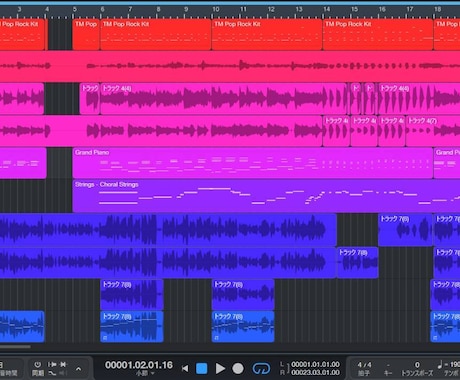Select the トラック 4(4) clip starting at bar 6
The width and height of the screenshot is (460, 380).
click(224, 99)
